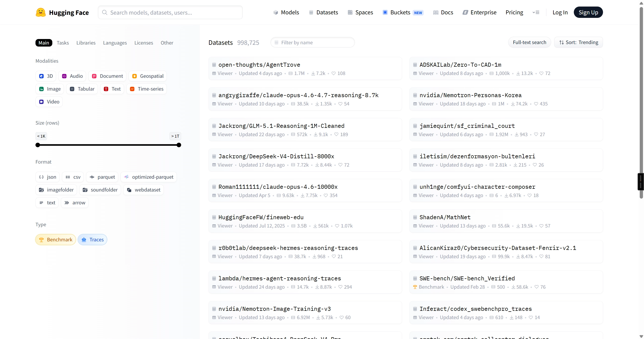Filter by Tabular modality

[82, 89]
